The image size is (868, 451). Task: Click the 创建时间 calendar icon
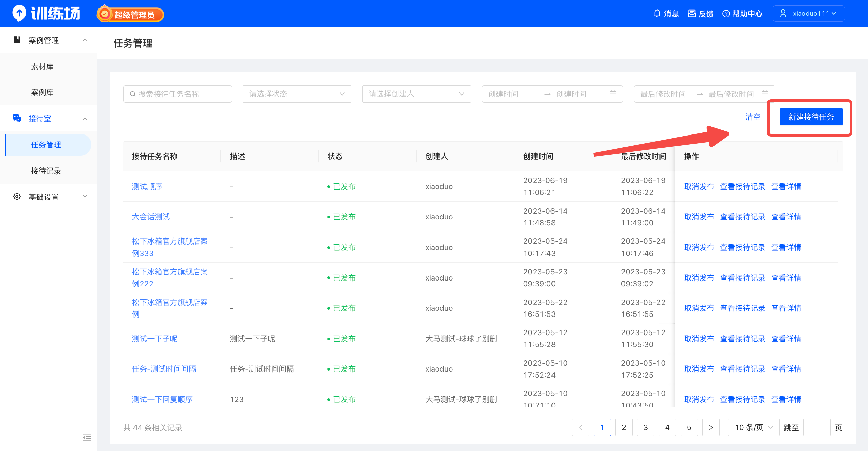pos(613,94)
